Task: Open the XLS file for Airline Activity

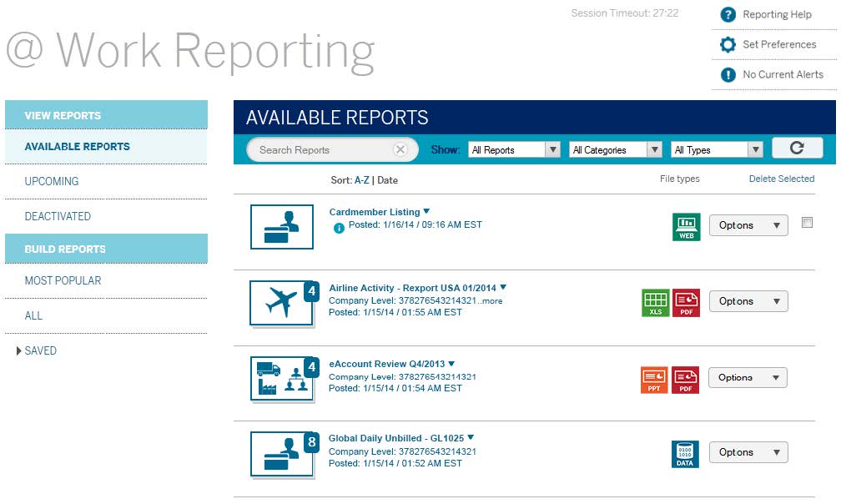Action: [x=656, y=302]
